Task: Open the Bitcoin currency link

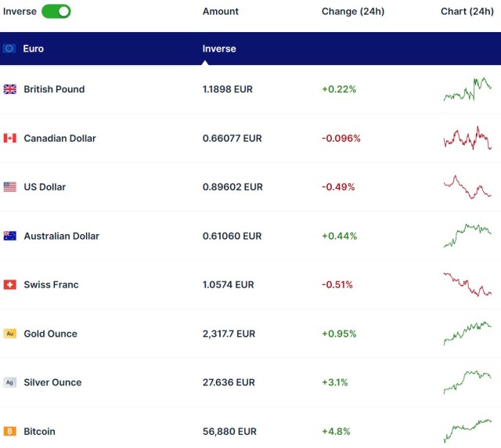Action: [39, 432]
